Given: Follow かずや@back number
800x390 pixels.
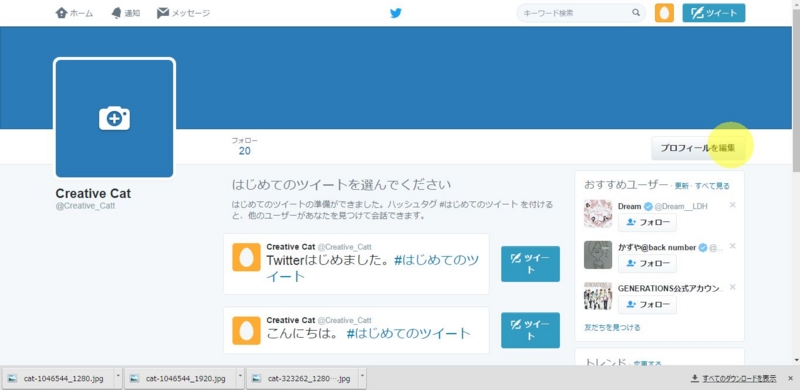Looking at the screenshot, I should click(647, 263).
